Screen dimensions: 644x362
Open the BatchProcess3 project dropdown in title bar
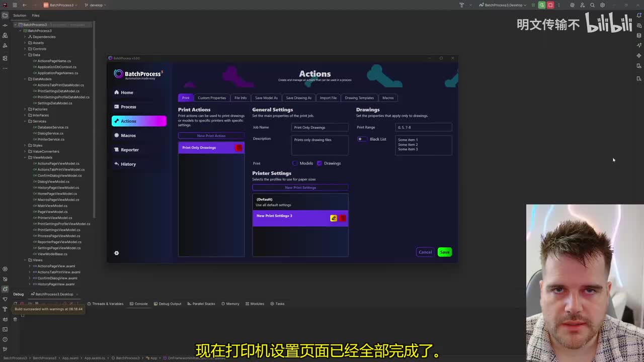[x=60, y=5]
